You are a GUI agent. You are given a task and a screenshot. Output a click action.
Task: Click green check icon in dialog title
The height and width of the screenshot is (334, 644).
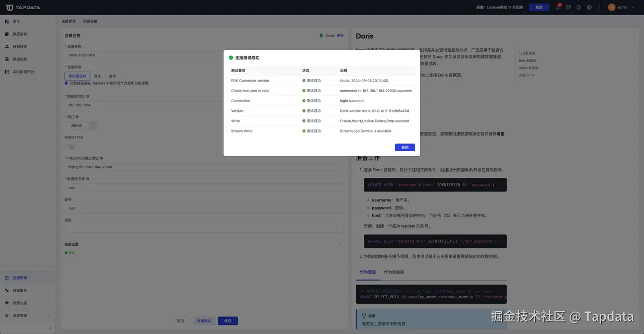pos(231,58)
